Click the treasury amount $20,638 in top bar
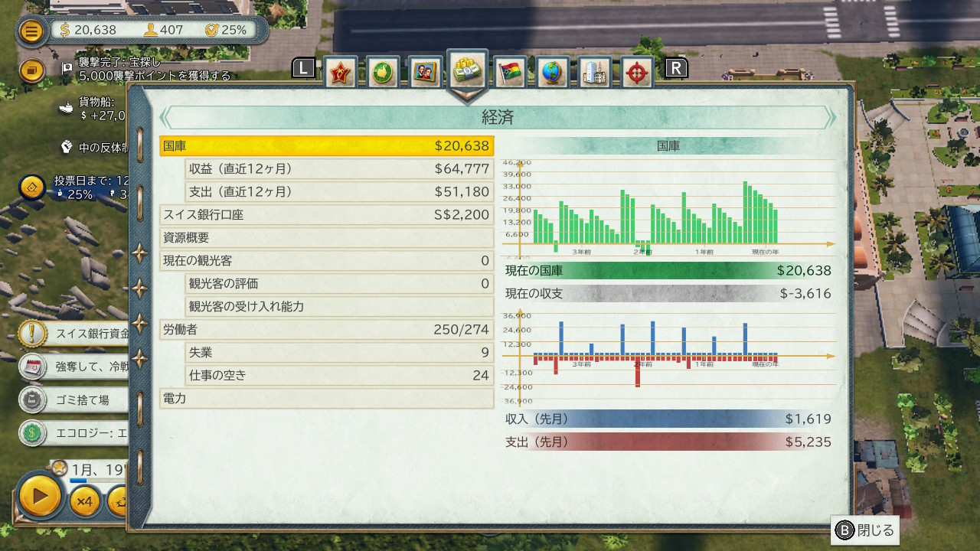Screen dimensions: 980x551 [88, 30]
